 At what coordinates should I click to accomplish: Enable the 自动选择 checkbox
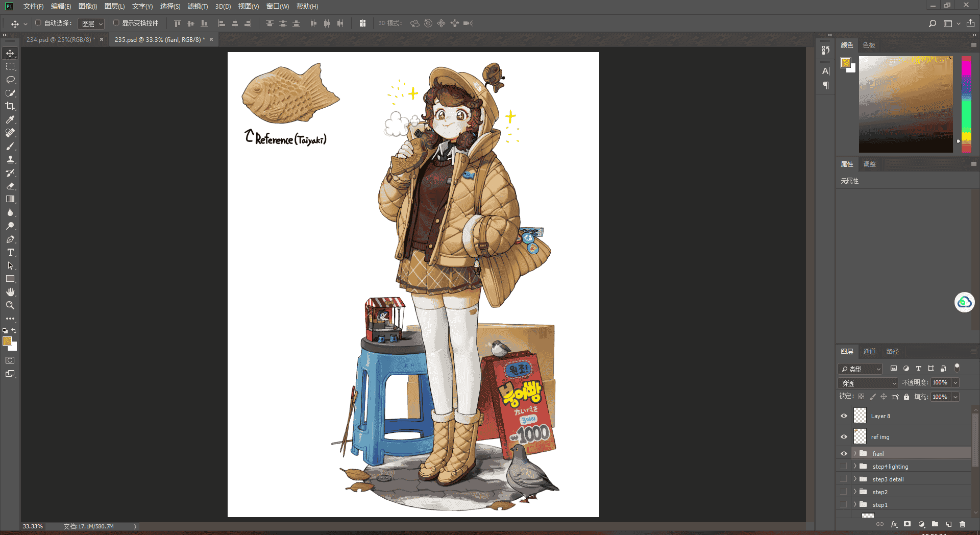(38, 23)
